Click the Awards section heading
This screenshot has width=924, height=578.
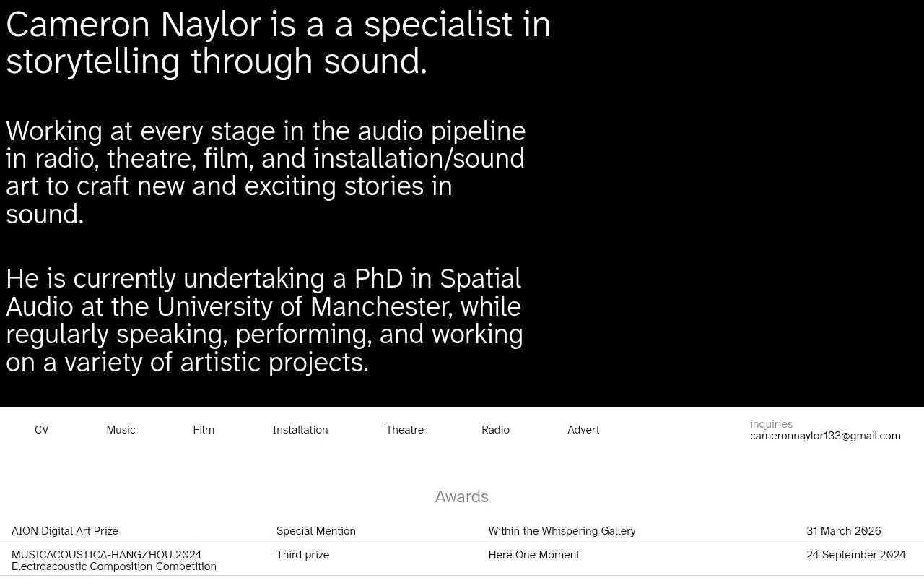(462, 497)
